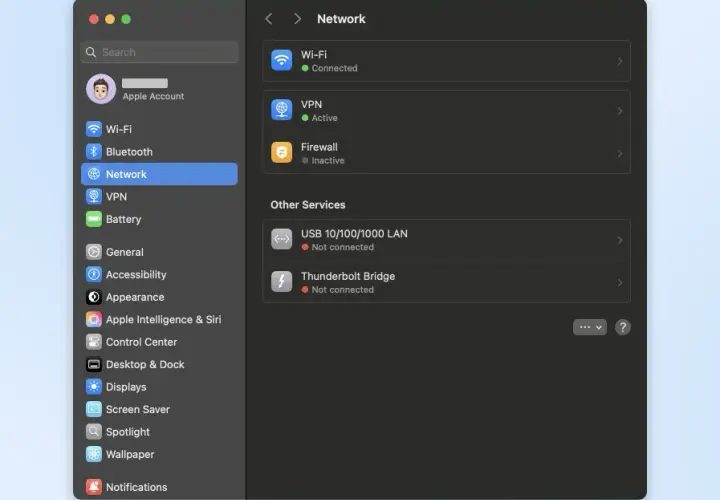
Task: Click the green full-screen window button
Action: pyautogui.click(x=126, y=19)
